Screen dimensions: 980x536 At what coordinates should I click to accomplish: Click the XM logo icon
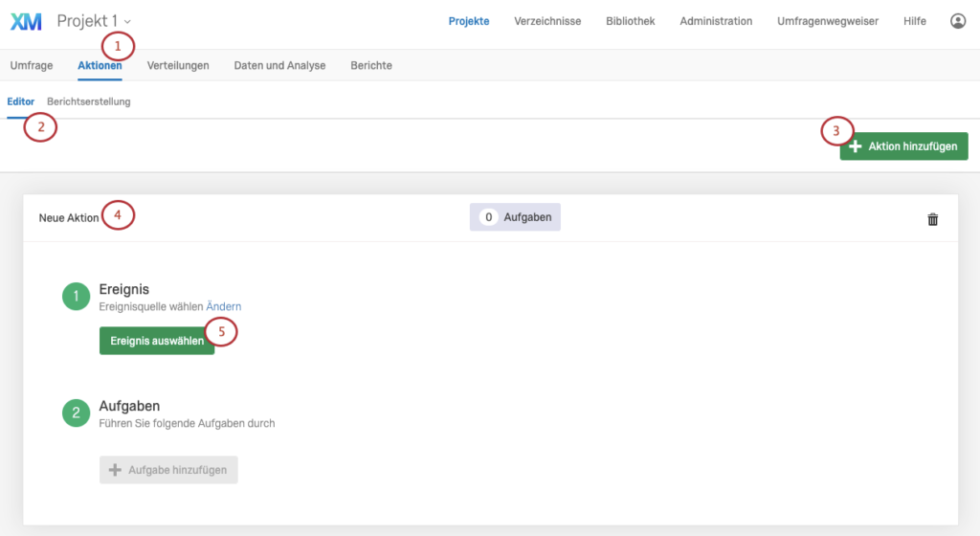click(x=26, y=21)
